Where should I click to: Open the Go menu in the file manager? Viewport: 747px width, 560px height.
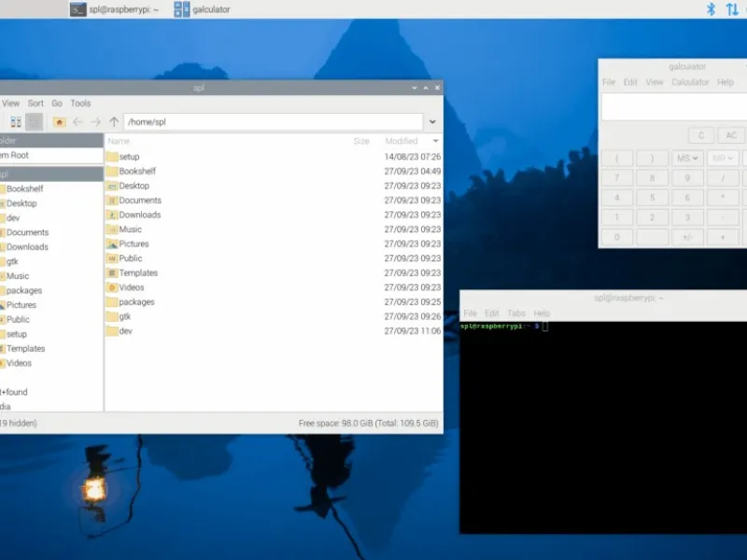pos(57,104)
